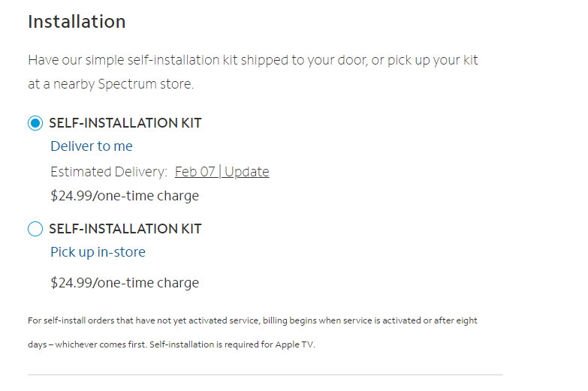Click the intro line about kit shipped to your door
Screen dimensions: 588x391
pos(252,60)
